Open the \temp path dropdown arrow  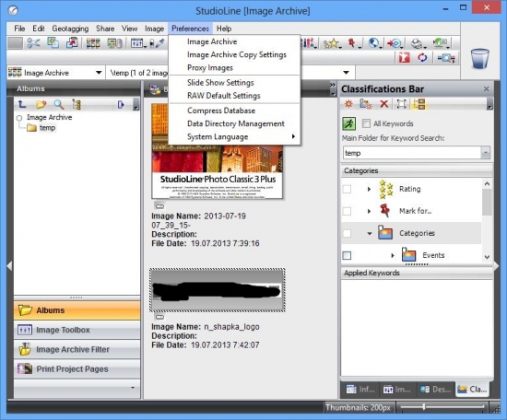tap(346, 73)
